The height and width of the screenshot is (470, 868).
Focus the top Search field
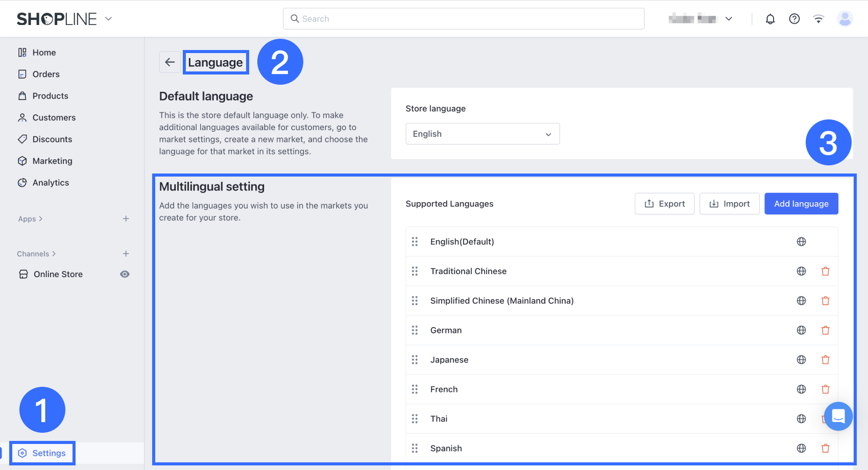pyautogui.click(x=464, y=19)
